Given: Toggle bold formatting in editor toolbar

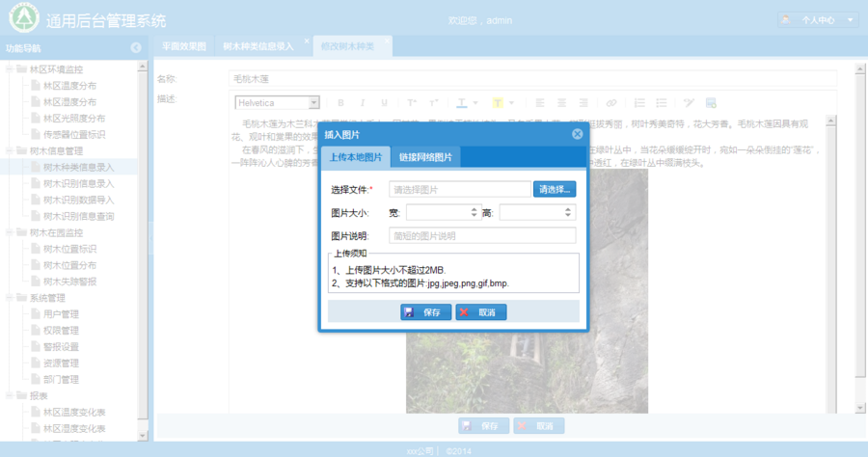Looking at the screenshot, I should pyautogui.click(x=340, y=103).
